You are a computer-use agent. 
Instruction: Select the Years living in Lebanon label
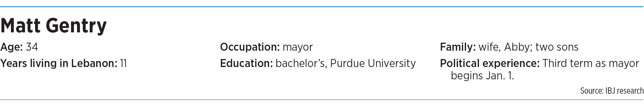pos(59,63)
